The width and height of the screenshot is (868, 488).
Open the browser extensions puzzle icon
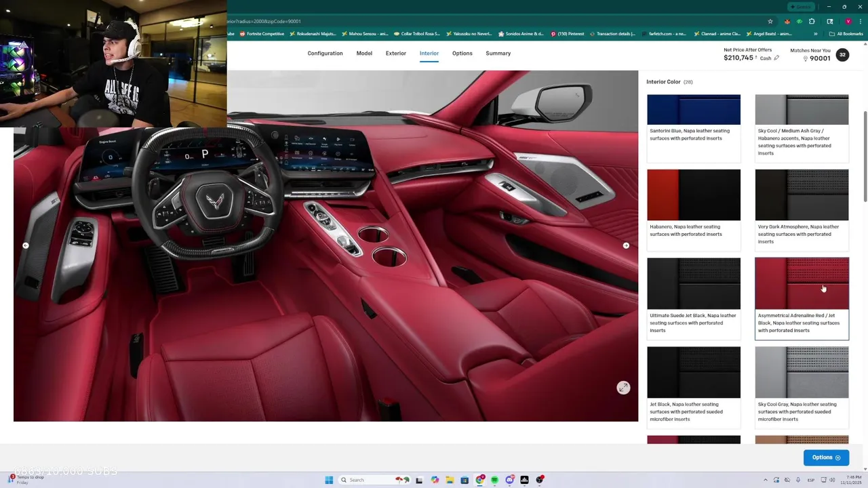812,21
